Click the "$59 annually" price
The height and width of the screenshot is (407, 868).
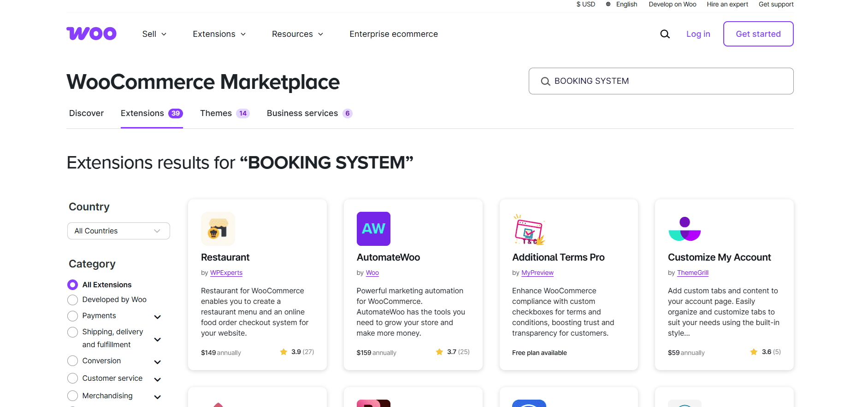(686, 353)
